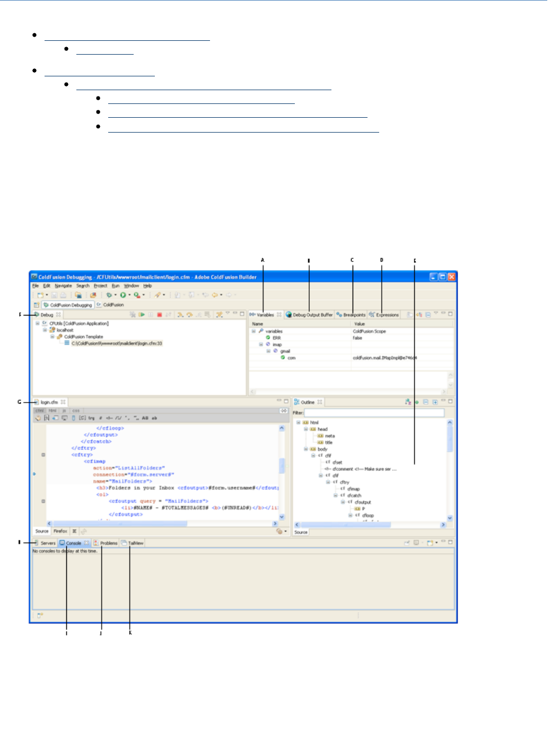Select the 'css' toolbar tab in editor

[76, 410]
